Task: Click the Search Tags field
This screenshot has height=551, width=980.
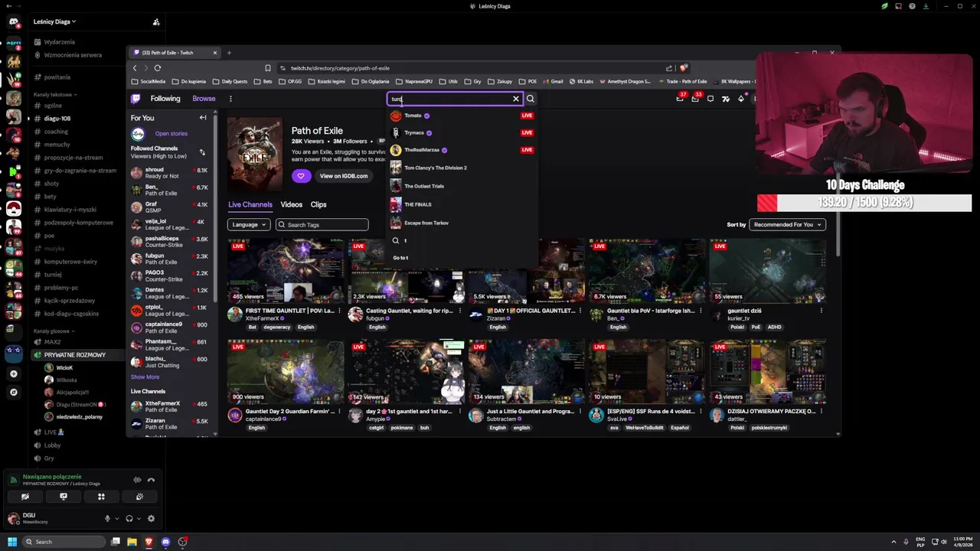Action: (x=322, y=225)
